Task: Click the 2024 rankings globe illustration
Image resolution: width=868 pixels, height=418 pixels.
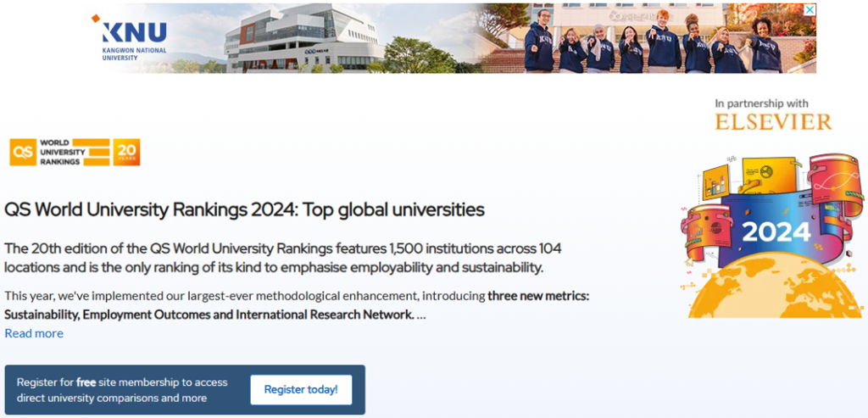Action: pyautogui.click(x=773, y=236)
